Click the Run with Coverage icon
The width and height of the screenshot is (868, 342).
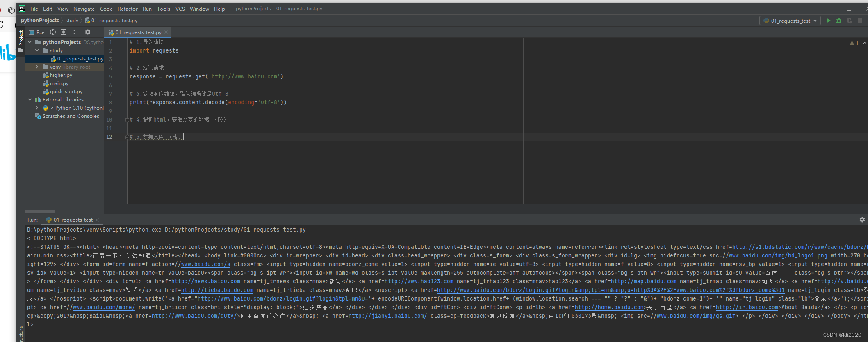coord(850,21)
